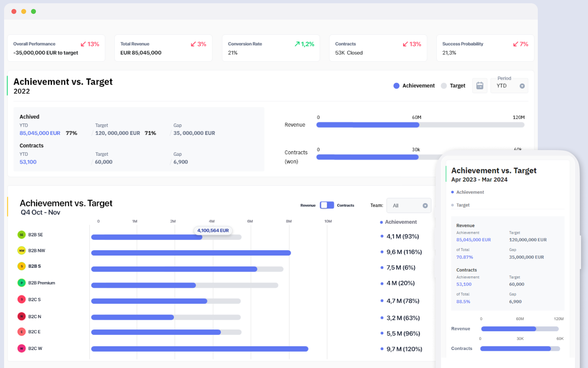Toggle Achievement legend above team values
The image size is (588, 368).
[398, 222]
